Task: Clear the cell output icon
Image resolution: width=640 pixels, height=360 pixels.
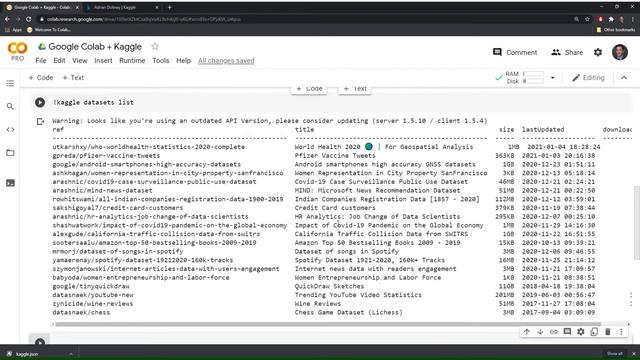Action: [40, 121]
